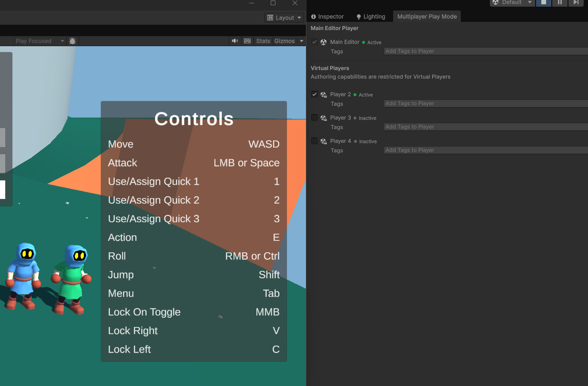
Task: Step forward one frame
Action: click(576, 2)
